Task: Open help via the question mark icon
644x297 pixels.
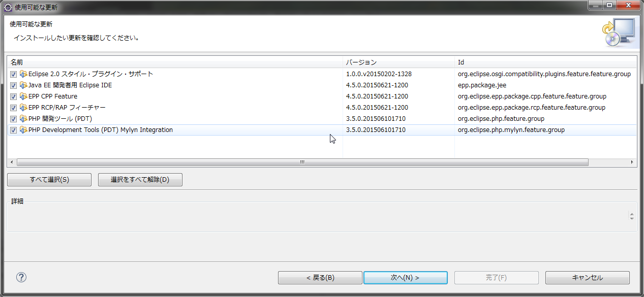Action: coord(21,277)
